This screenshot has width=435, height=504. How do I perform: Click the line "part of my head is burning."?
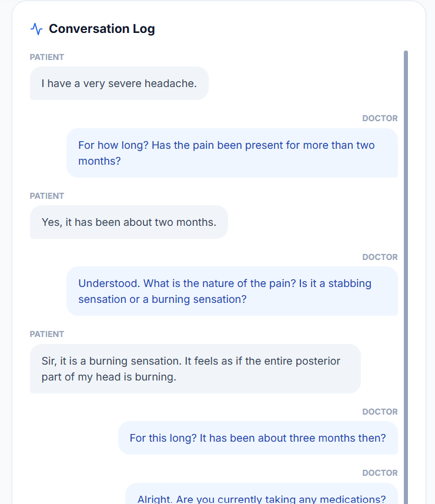pyautogui.click(x=109, y=377)
